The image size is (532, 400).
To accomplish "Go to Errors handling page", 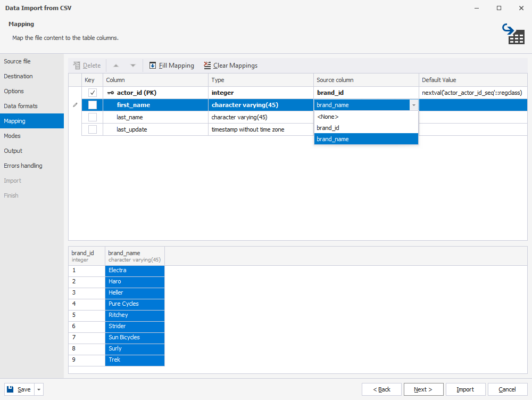I will point(32,166).
